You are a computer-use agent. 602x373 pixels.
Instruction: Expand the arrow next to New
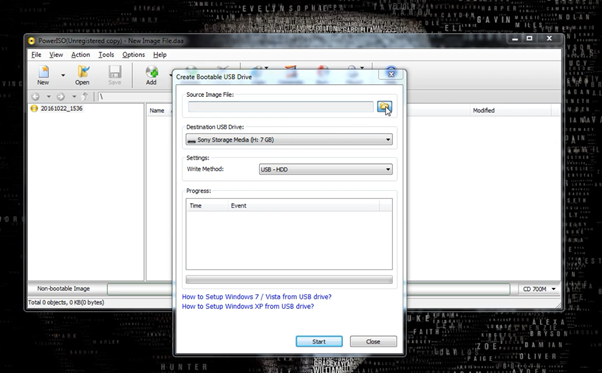click(x=63, y=75)
